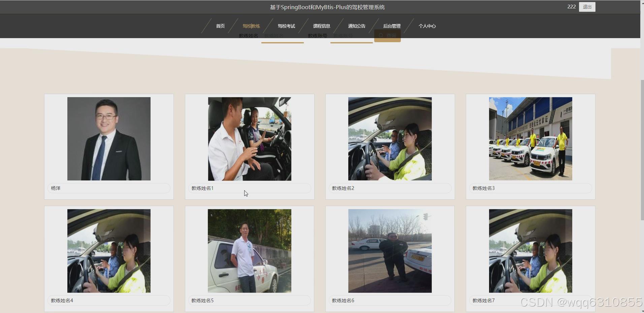Click the 退出 logout button

coord(587,7)
